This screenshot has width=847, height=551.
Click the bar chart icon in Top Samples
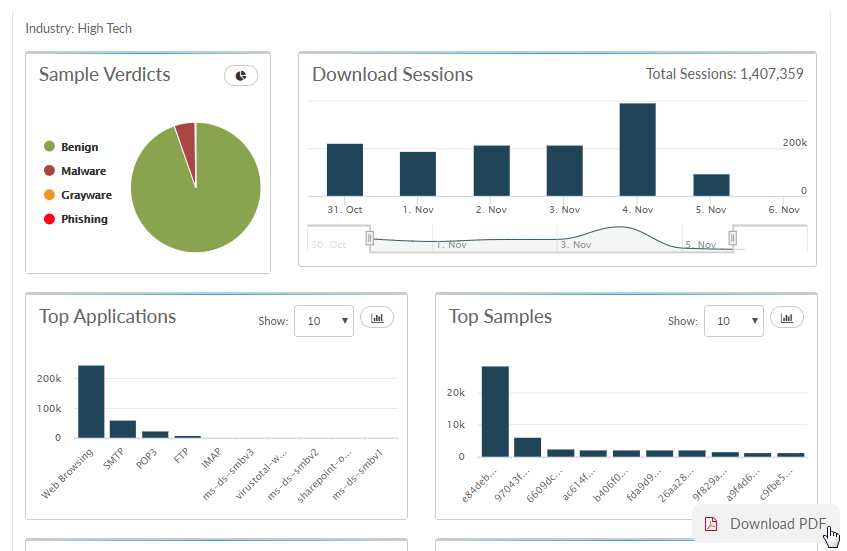coord(787,318)
